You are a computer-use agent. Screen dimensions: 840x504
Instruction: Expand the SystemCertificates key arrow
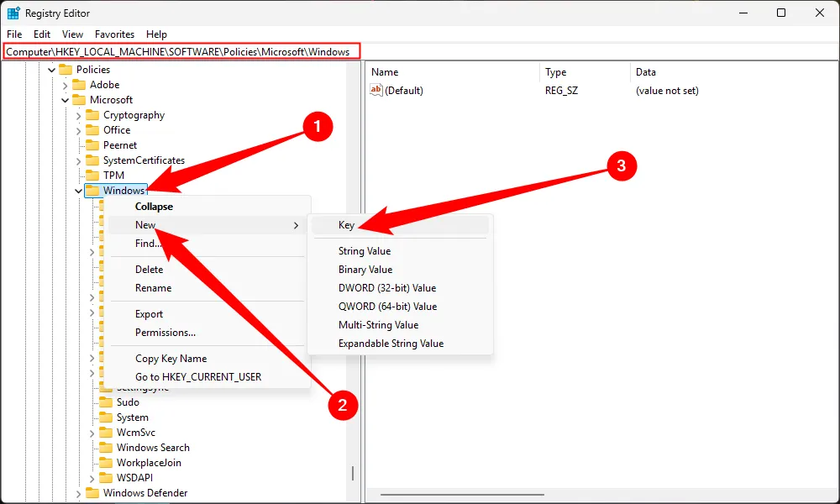pyautogui.click(x=79, y=160)
